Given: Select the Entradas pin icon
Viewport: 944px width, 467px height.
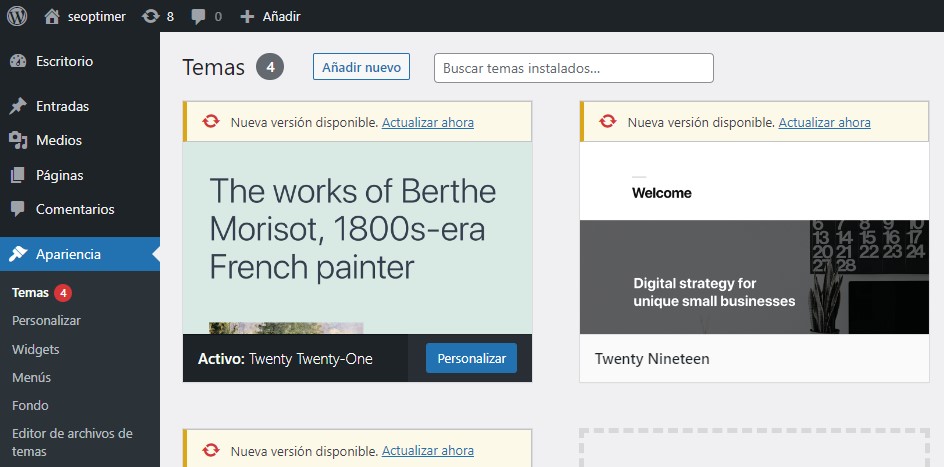Looking at the screenshot, I should point(18,106).
